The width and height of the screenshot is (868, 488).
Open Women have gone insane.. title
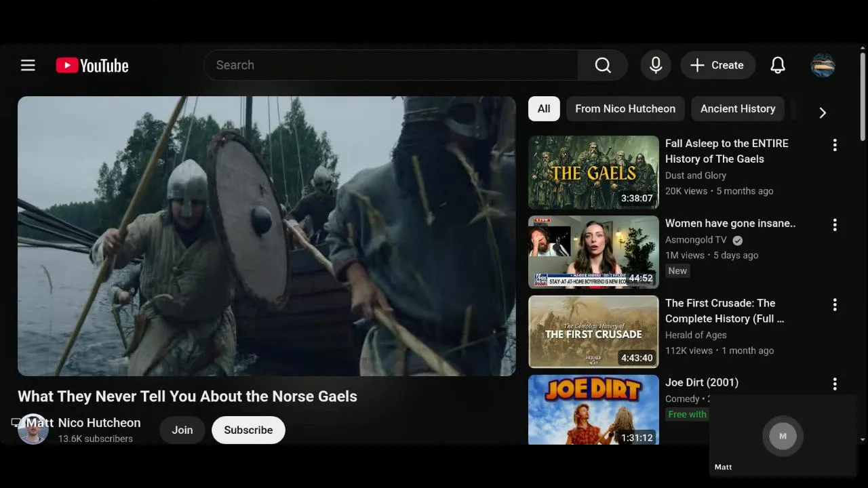pos(730,223)
